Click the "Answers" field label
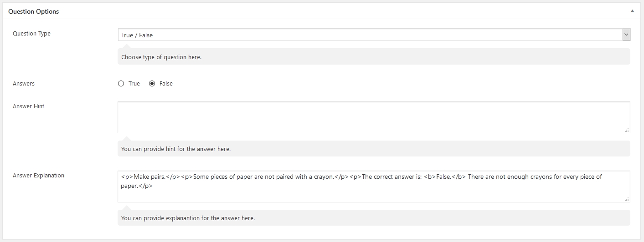Image resolution: width=644 pixels, height=242 pixels. coord(24,84)
